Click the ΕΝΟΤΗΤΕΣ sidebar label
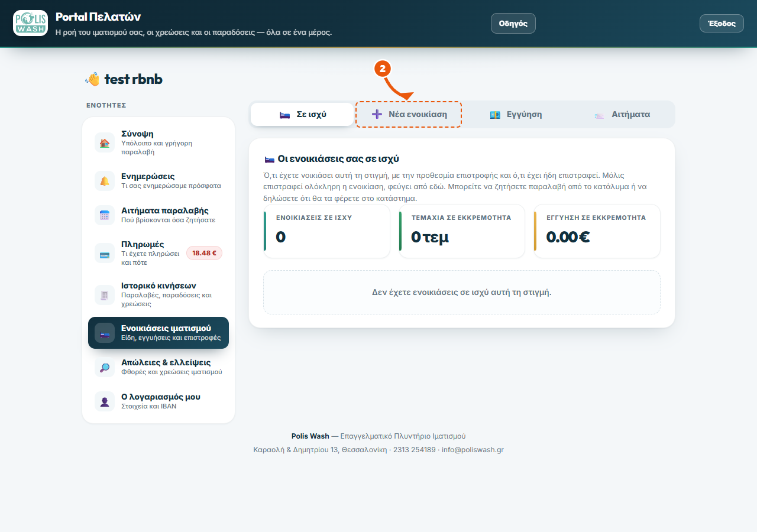This screenshot has height=532, width=757. click(106, 105)
